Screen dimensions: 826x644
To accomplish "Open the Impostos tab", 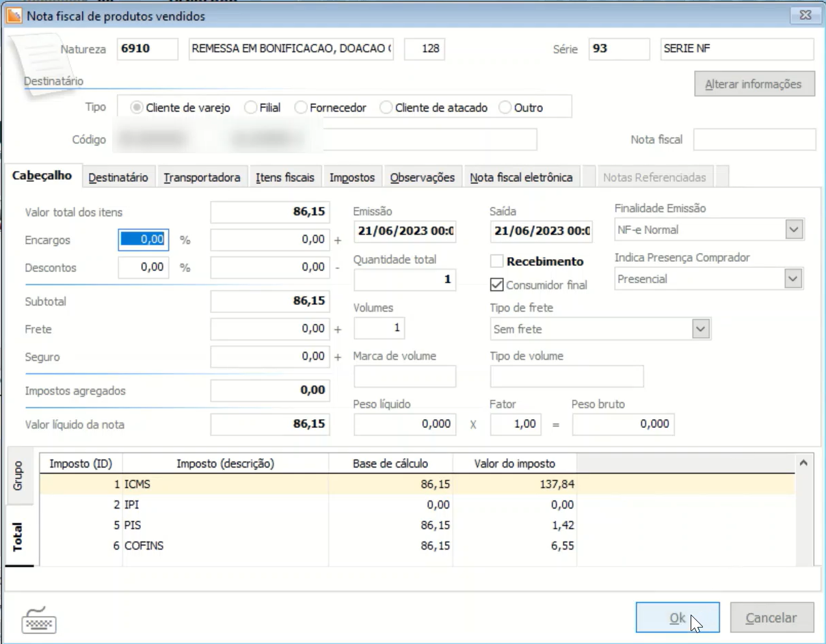I will 352,178.
